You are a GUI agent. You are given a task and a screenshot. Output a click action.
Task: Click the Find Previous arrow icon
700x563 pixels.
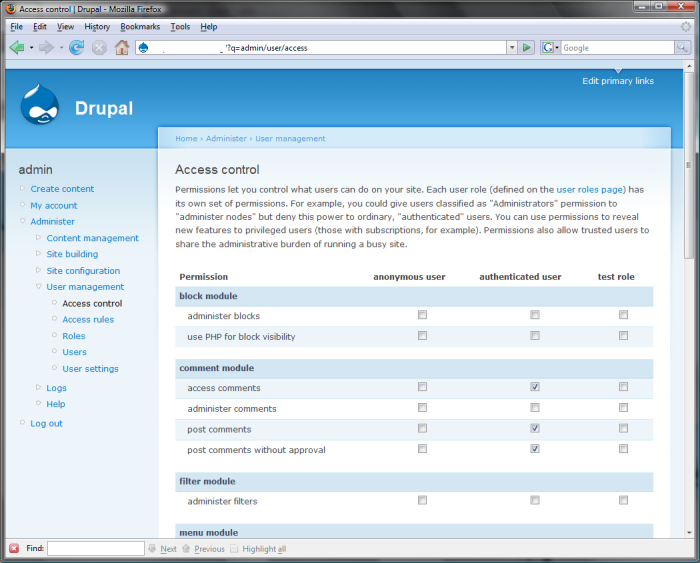186,548
